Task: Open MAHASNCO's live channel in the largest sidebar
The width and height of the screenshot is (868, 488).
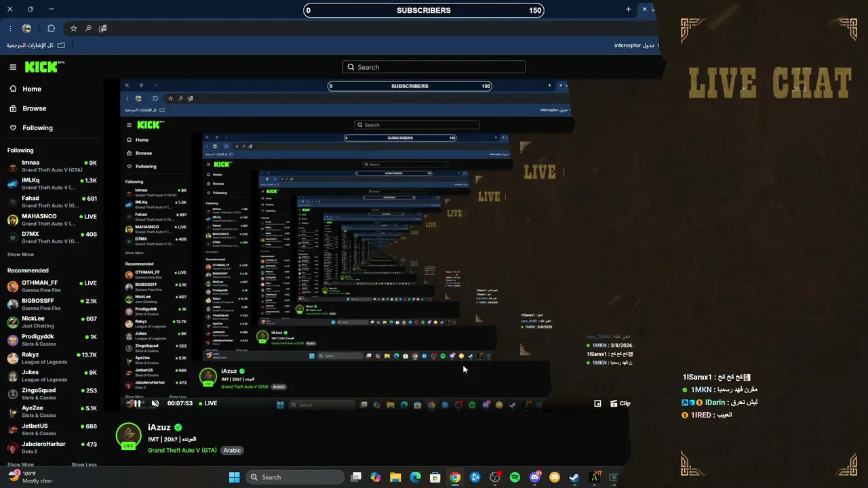Action: tap(52, 220)
